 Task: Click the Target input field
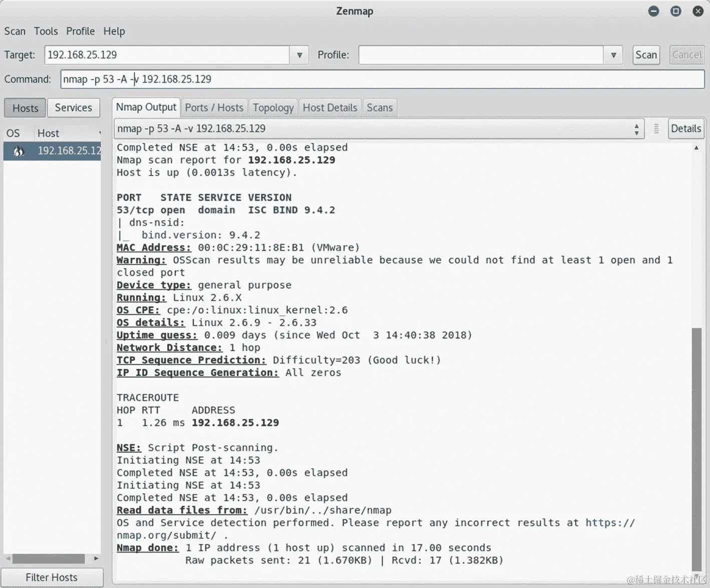tap(167, 55)
